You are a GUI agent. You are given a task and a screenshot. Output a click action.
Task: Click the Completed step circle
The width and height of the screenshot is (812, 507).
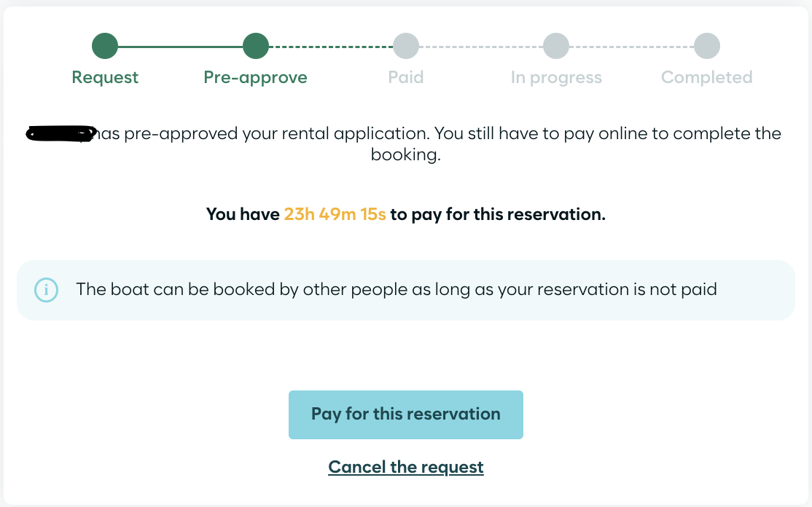[707, 46]
